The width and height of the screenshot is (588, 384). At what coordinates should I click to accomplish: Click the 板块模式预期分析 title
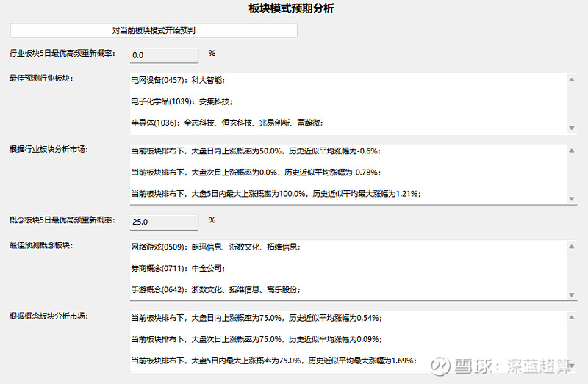pos(291,8)
